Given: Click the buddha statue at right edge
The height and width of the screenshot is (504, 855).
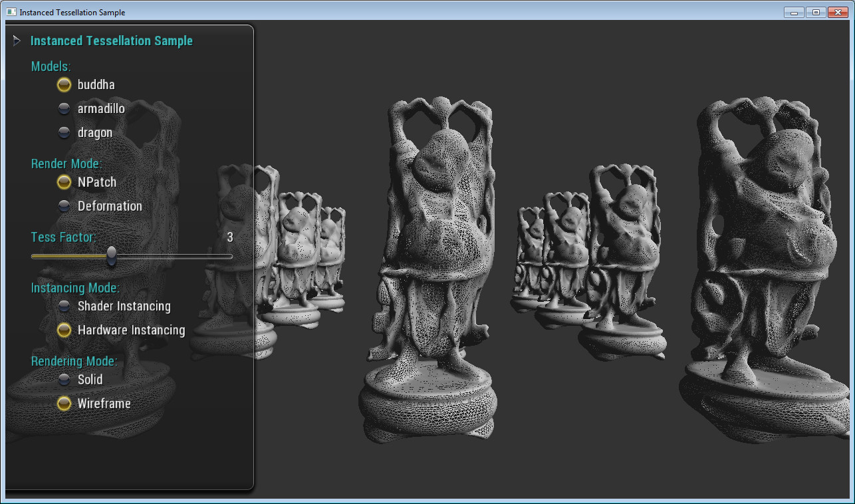Looking at the screenshot, I should tap(766, 269).
